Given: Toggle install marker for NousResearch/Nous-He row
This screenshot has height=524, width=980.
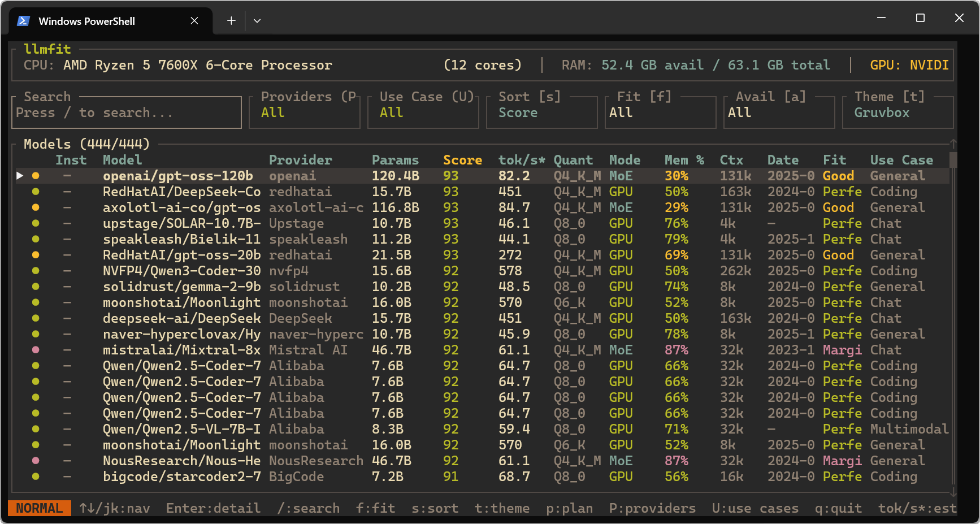Looking at the screenshot, I should (67, 461).
